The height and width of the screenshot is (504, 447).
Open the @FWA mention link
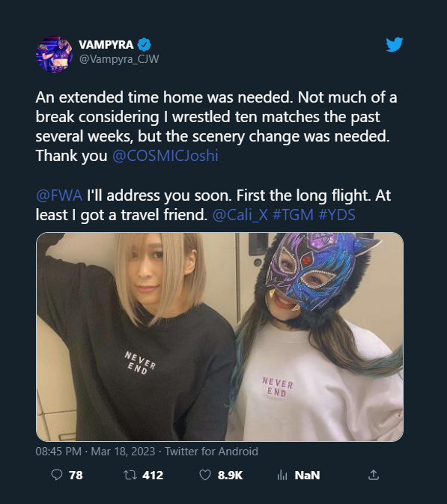pyautogui.click(x=59, y=195)
